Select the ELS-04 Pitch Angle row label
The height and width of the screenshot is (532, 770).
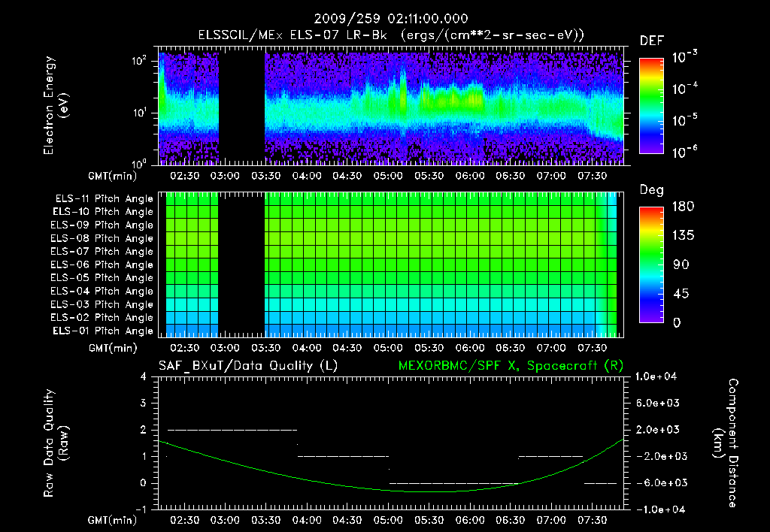pos(102,291)
